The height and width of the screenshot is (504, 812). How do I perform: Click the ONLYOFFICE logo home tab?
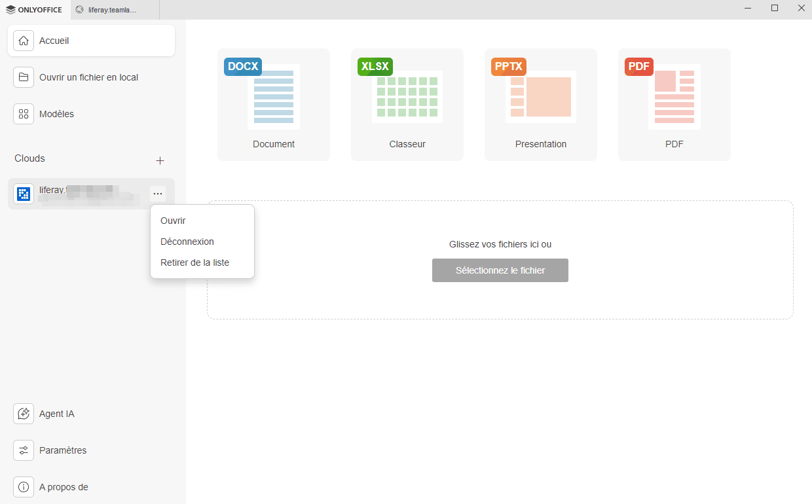[34, 10]
